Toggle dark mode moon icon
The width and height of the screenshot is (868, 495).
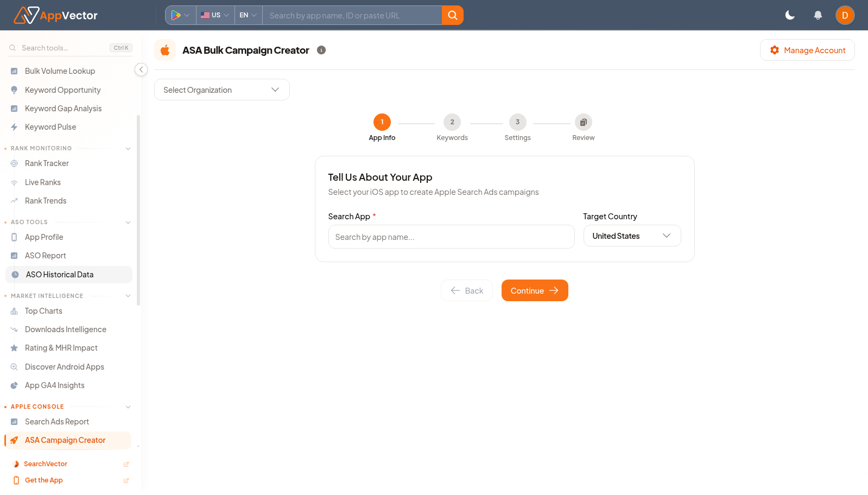pos(790,15)
